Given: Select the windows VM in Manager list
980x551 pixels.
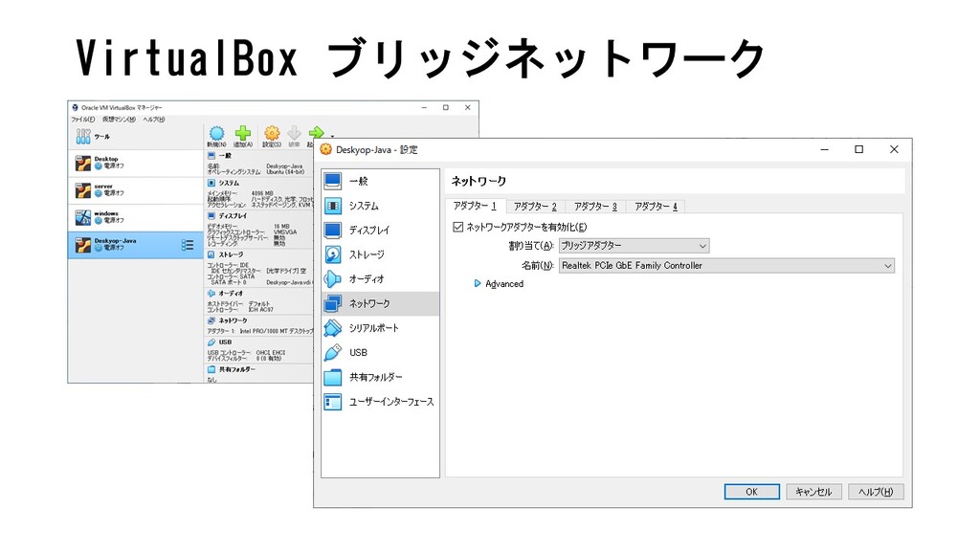Looking at the screenshot, I should [135, 217].
